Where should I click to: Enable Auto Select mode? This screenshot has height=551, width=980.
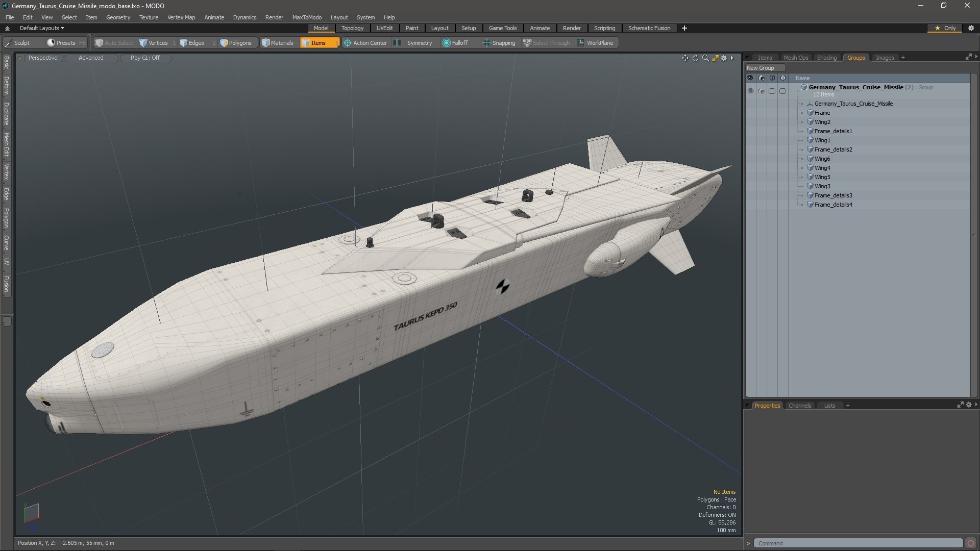114,43
